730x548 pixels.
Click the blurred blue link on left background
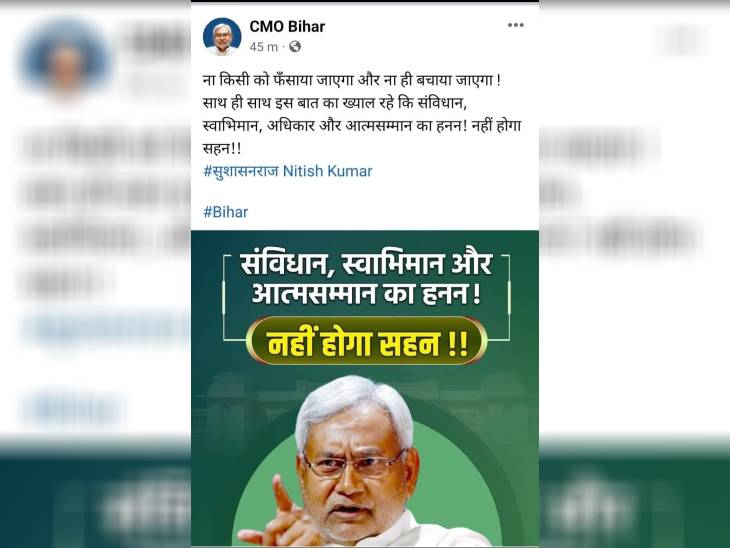105,328
